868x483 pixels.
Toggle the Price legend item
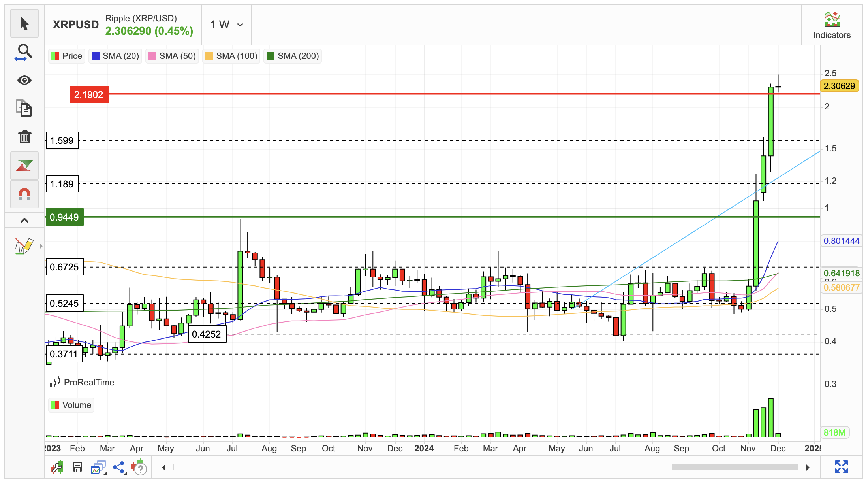pyautogui.click(x=67, y=56)
